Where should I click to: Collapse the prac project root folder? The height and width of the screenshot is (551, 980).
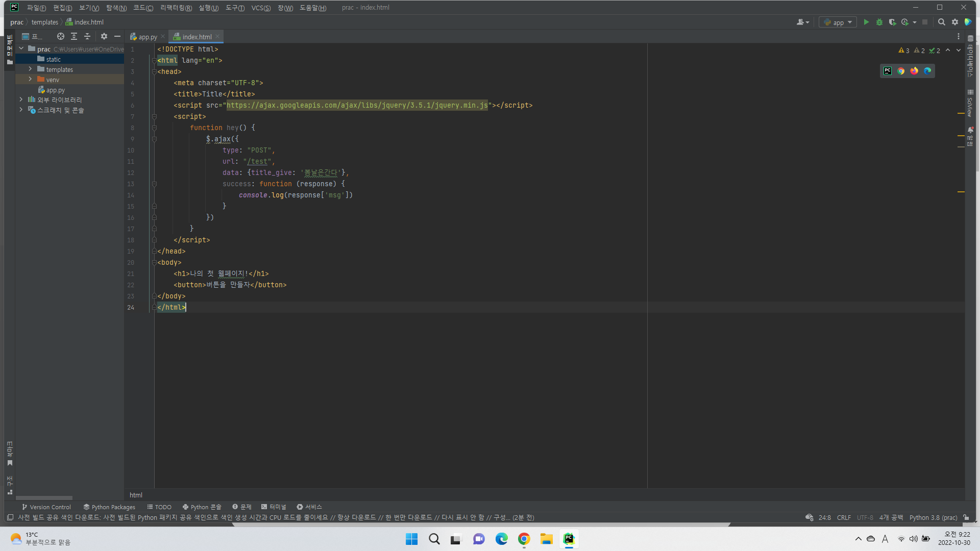(21, 48)
